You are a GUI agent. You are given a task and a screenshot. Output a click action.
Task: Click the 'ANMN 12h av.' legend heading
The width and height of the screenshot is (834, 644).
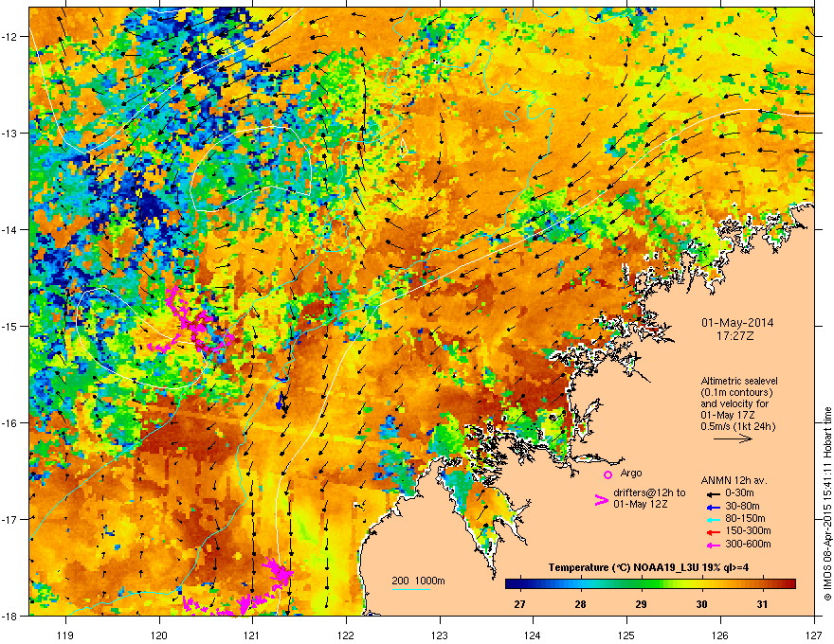tap(734, 480)
